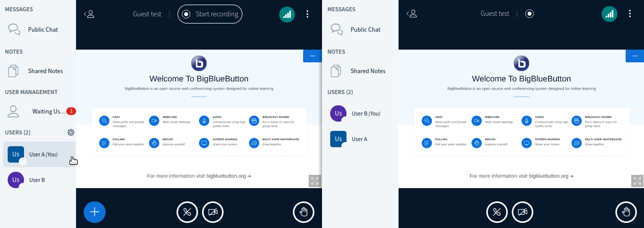Screen dimensions: 644x228
Task: Toggle muted microphone in User B window
Action: pos(497,212)
